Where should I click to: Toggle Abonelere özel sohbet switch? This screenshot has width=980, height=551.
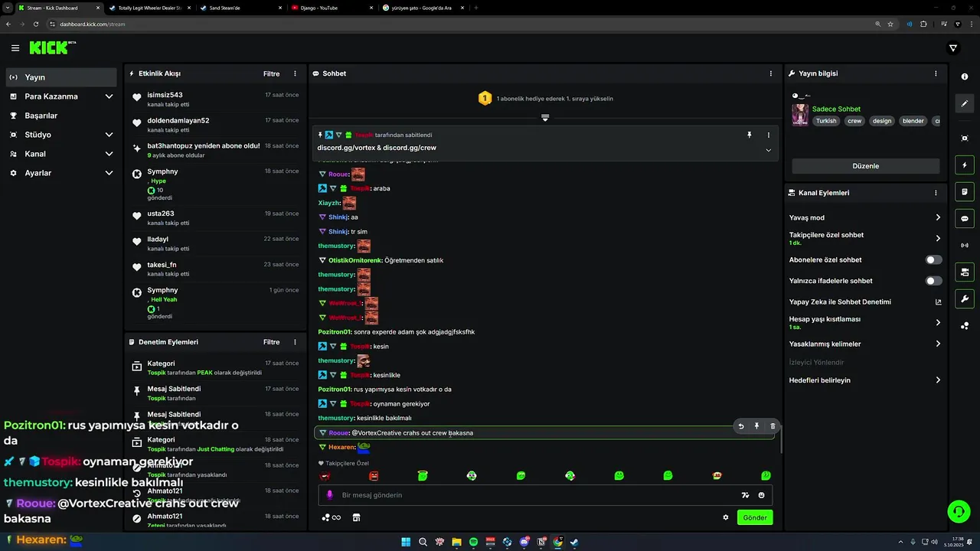(x=933, y=260)
